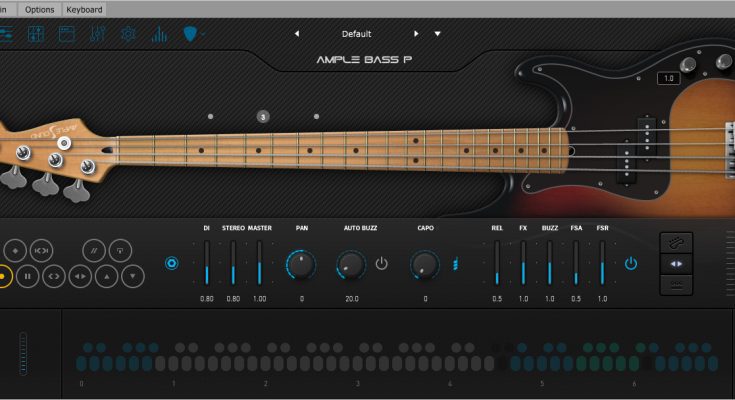This screenshot has height=400, width=735.
Task: Open the bar-graph icon in top toolbar
Action: click(x=159, y=34)
